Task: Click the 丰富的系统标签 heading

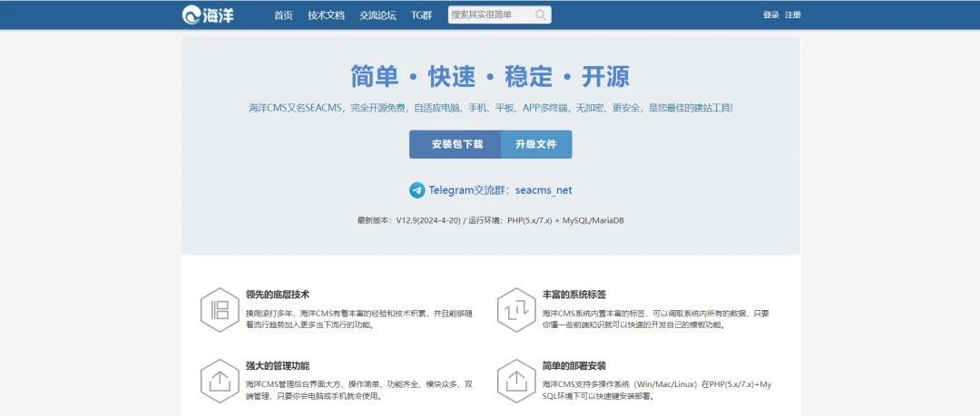Action: point(574,295)
